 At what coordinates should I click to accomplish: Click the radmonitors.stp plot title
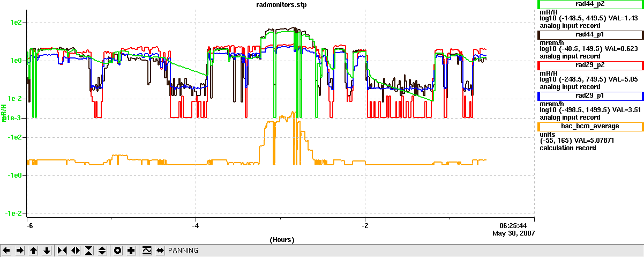pyautogui.click(x=281, y=4)
